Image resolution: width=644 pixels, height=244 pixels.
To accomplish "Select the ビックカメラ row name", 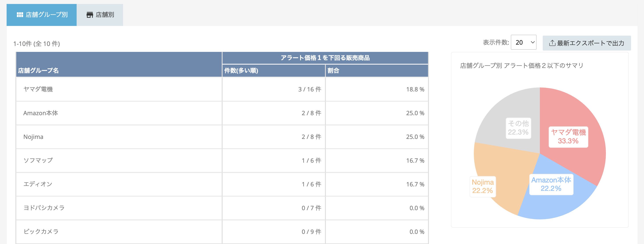I will pos(41,231).
